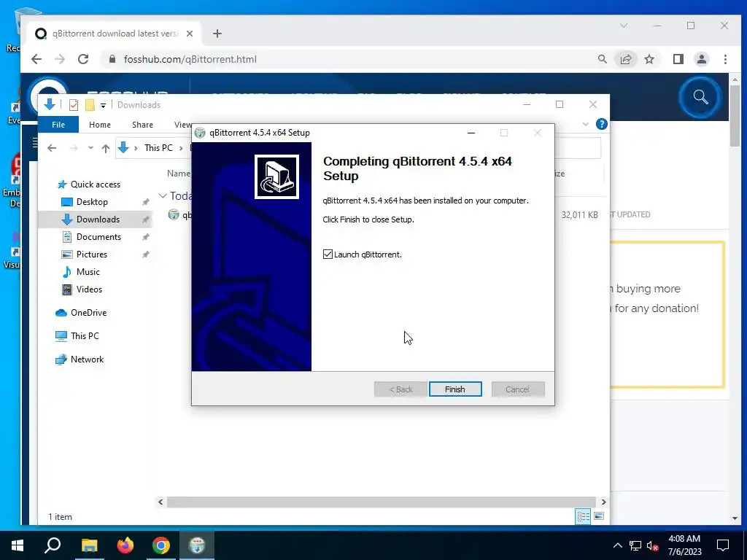Select OneDrive in the navigation pane
The image size is (747, 560).
pos(88,313)
